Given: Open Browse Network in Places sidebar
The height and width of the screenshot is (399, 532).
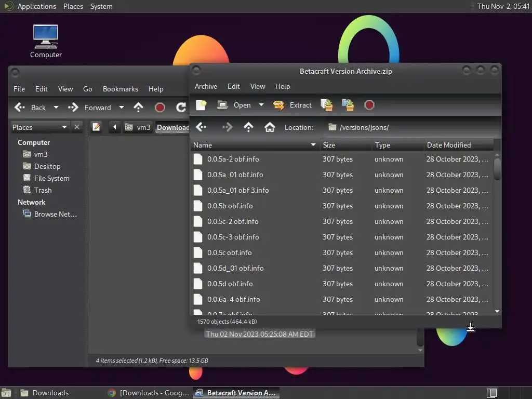Looking at the screenshot, I should 50,214.
